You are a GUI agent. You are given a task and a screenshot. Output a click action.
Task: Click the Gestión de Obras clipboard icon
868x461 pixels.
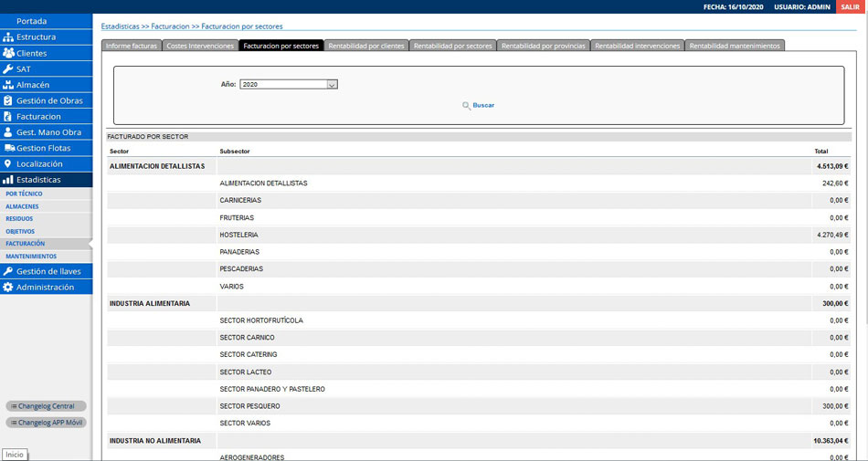[7, 100]
